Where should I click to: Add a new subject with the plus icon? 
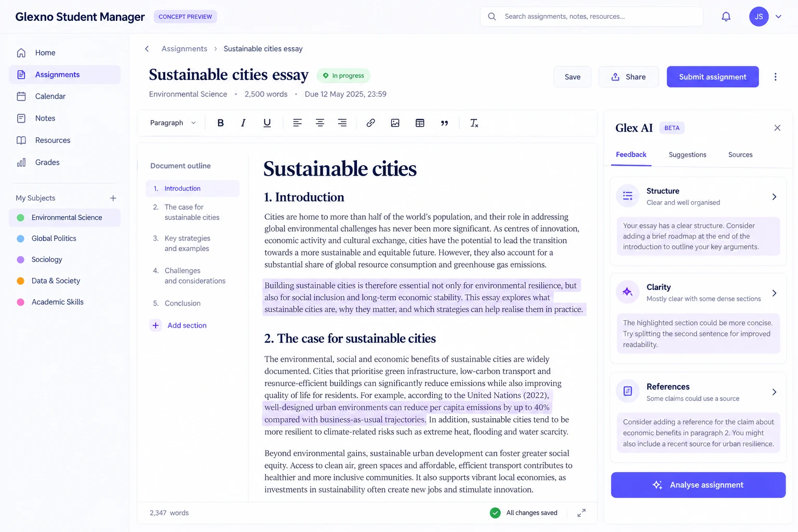(113, 198)
